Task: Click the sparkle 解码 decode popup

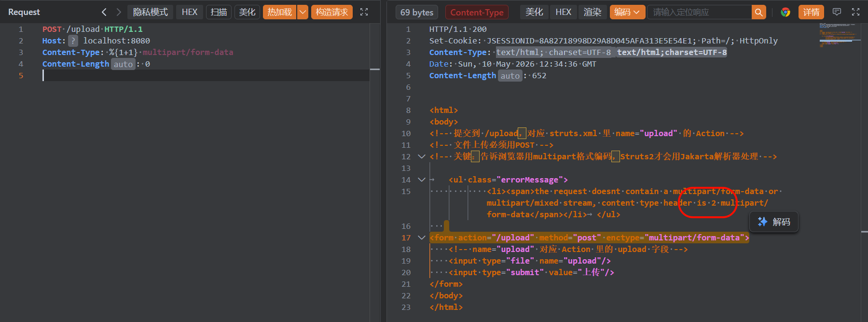Action: coord(774,222)
